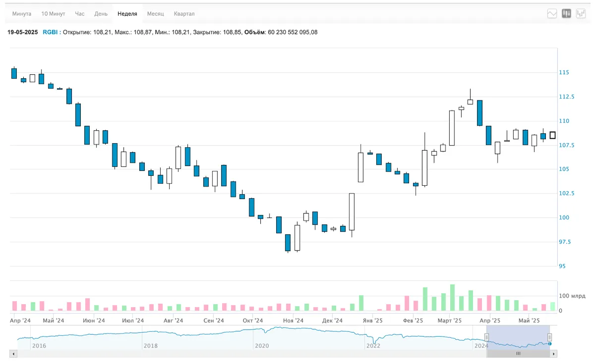Click the scrollbar right arrow
This screenshot has height=364, width=595.
(x=554, y=354)
